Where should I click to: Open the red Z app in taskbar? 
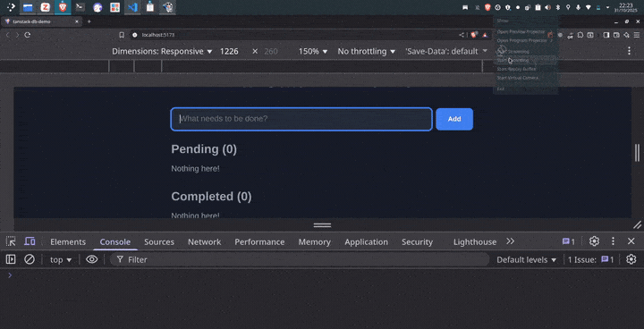46,7
